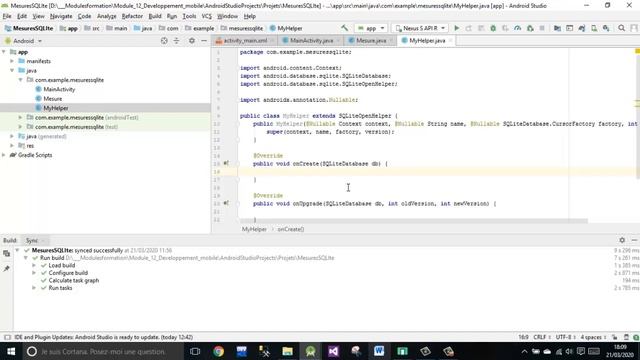640x360 pixels.
Task: Open the Refactor menu
Action: pos(132,16)
